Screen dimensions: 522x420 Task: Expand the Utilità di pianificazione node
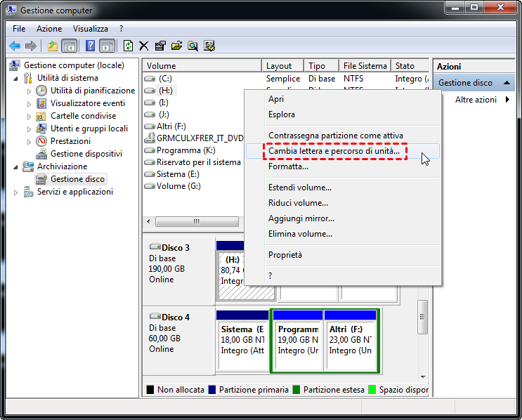pos(29,91)
